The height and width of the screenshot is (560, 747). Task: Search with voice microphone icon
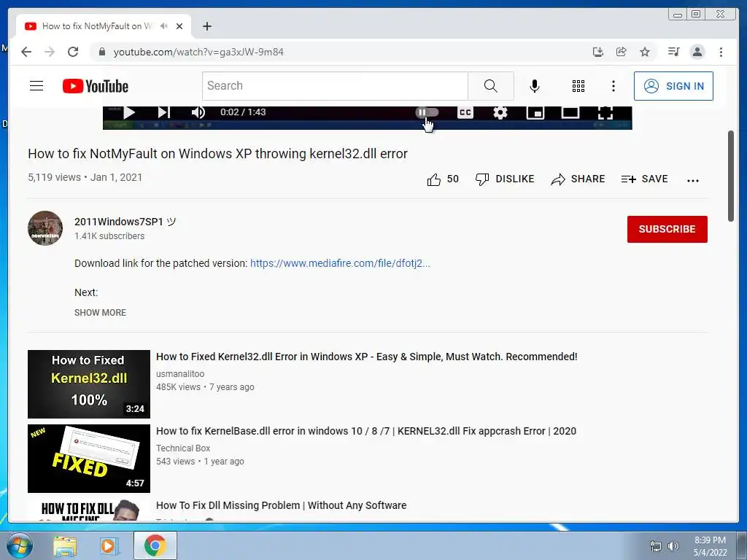[x=535, y=86]
